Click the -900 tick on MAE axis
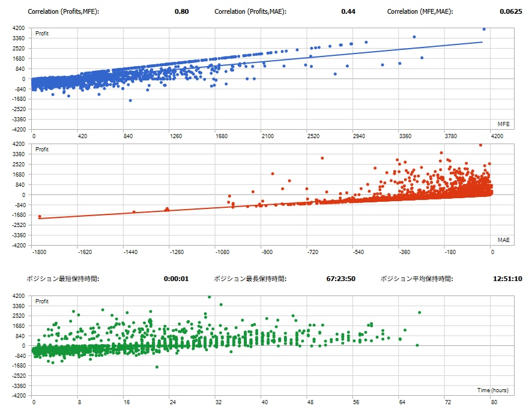Screen dimensions: 532x412 click(x=267, y=252)
